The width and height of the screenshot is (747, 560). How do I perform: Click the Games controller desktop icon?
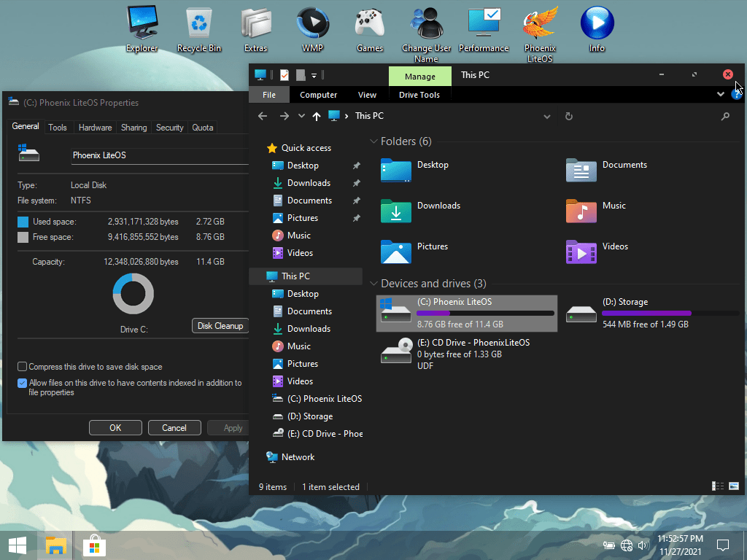point(370,25)
